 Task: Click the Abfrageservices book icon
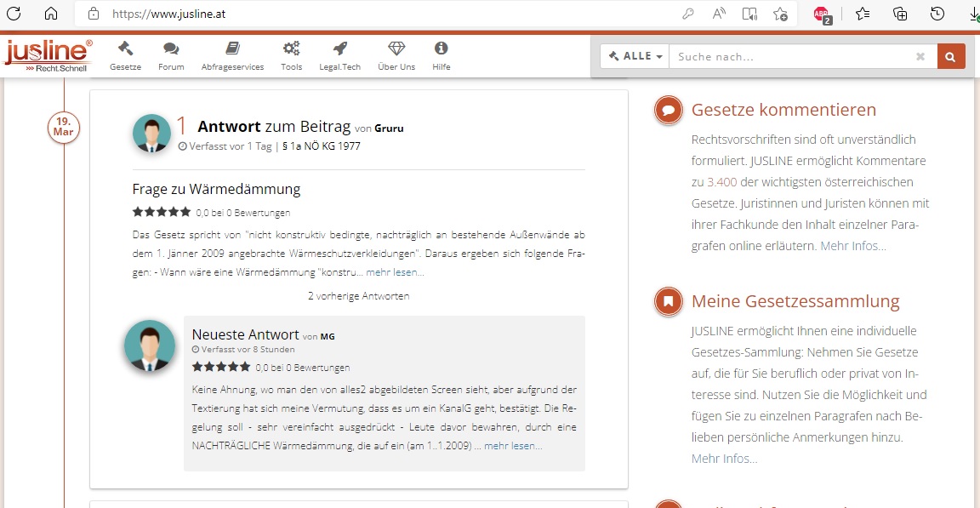[x=231, y=49]
